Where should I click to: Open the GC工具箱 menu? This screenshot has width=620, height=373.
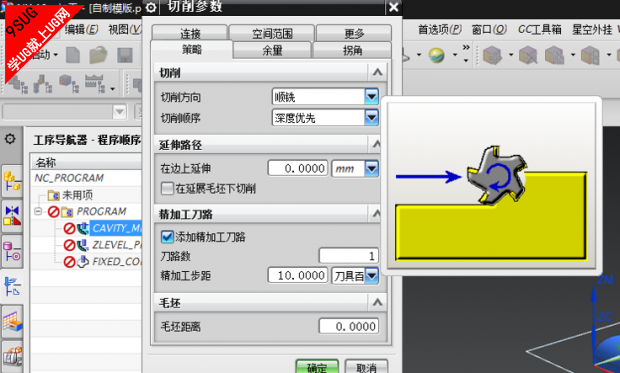(539, 29)
